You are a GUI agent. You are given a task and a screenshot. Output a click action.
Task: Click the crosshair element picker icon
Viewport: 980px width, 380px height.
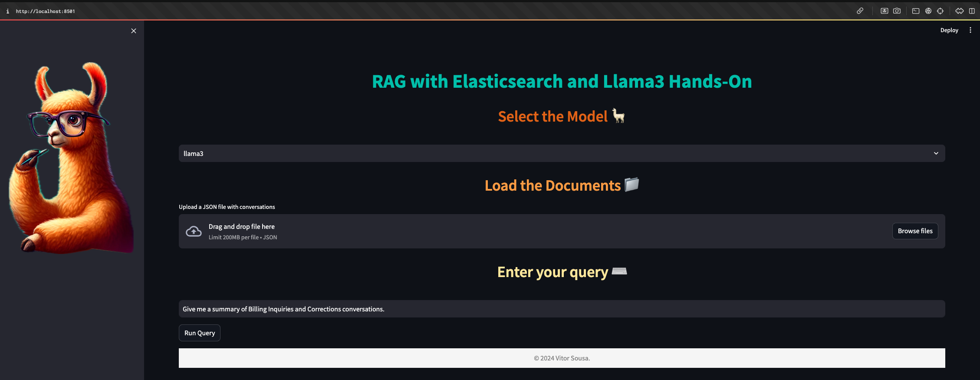(x=940, y=11)
